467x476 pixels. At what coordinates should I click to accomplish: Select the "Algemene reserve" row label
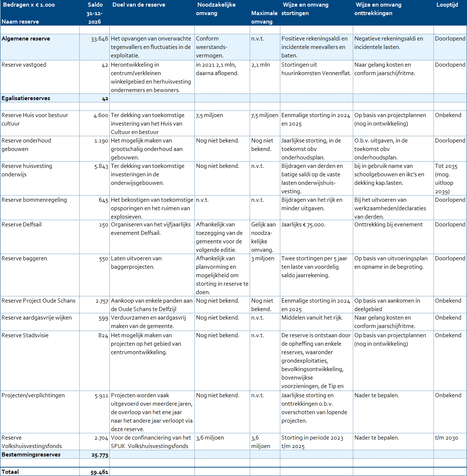coord(26,39)
